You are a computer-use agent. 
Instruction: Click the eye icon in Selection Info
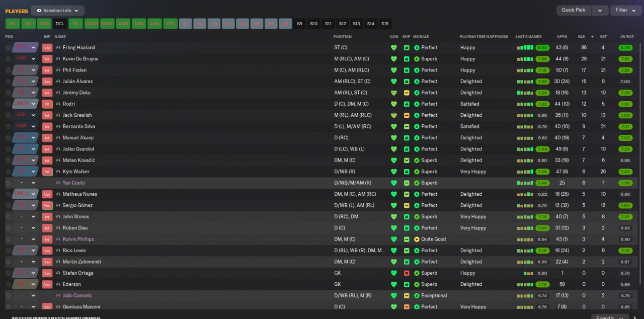click(x=39, y=11)
